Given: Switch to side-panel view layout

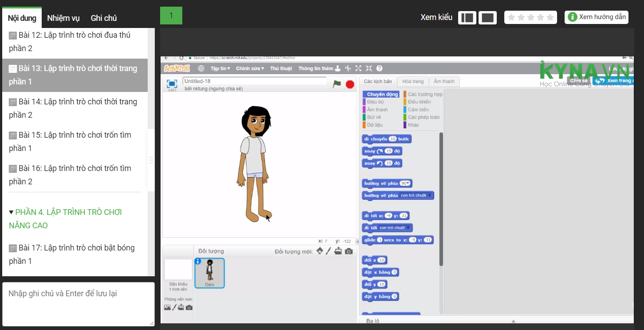Looking at the screenshot, I should click(467, 17).
